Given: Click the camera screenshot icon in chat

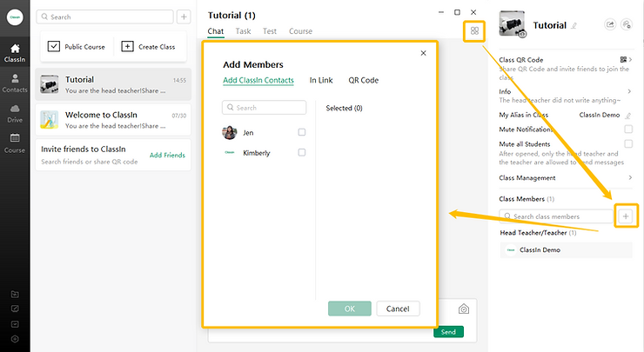Looking at the screenshot, I should (464, 309).
